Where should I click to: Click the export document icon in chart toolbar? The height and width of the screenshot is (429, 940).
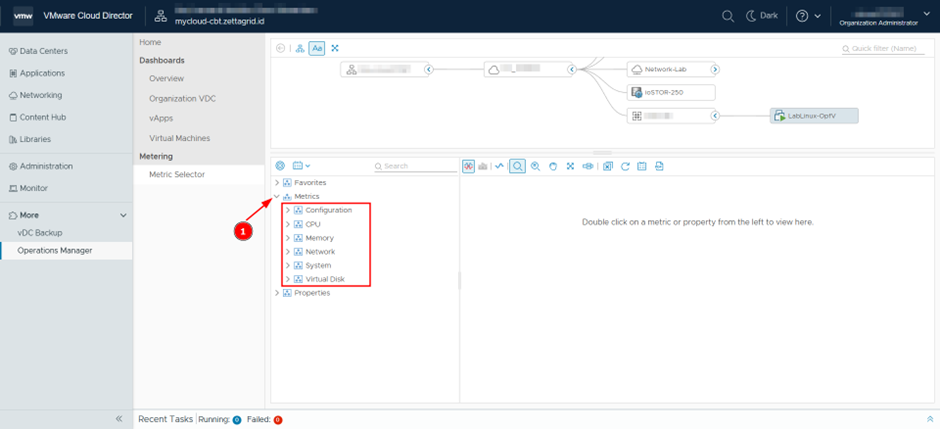coord(659,166)
